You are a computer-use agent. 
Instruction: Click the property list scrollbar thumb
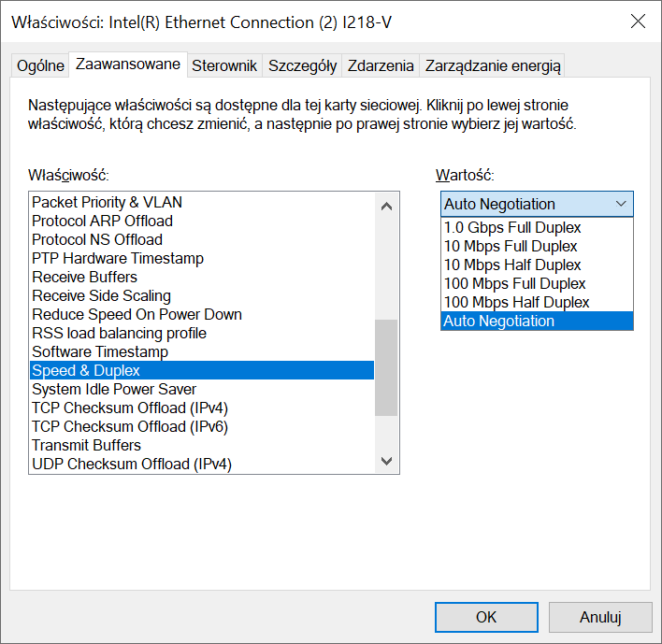pos(386,367)
